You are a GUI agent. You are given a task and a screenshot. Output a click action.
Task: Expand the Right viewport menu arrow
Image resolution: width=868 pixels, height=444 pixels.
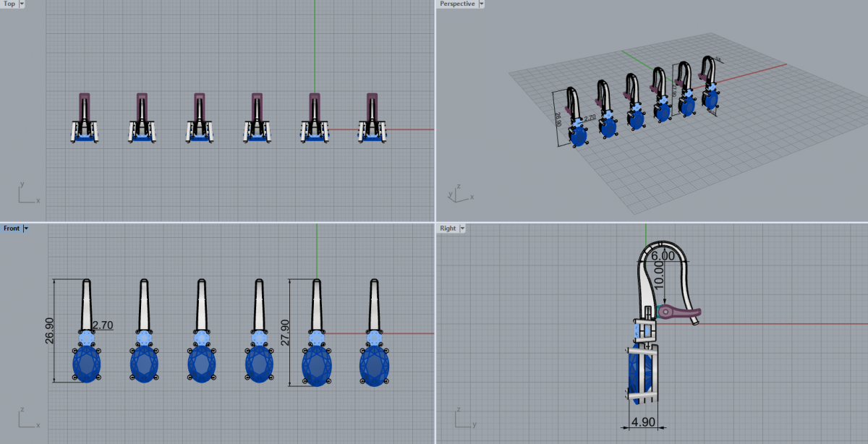coord(462,229)
